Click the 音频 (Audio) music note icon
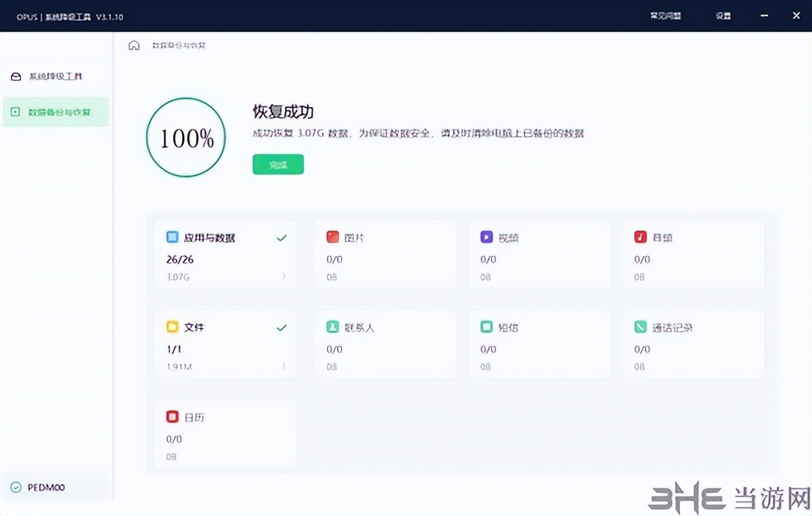812x516 pixels. [x=640, y=237]
